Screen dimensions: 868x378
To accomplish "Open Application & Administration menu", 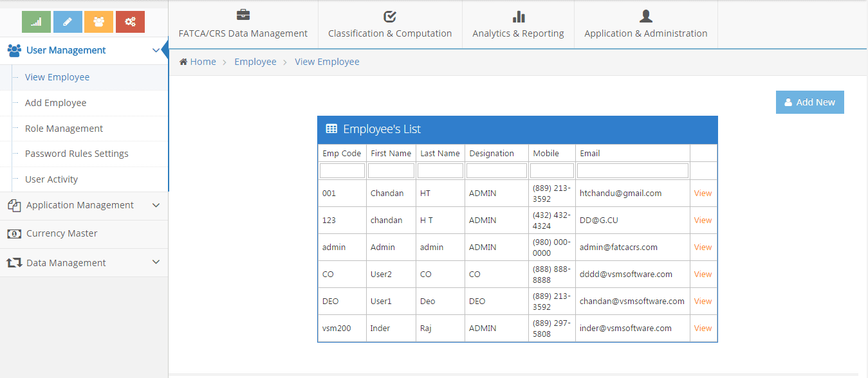I will 645,24.
